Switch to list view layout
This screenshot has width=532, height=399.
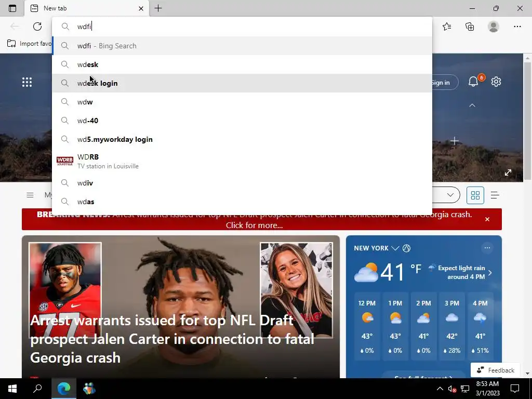[495, 195]
